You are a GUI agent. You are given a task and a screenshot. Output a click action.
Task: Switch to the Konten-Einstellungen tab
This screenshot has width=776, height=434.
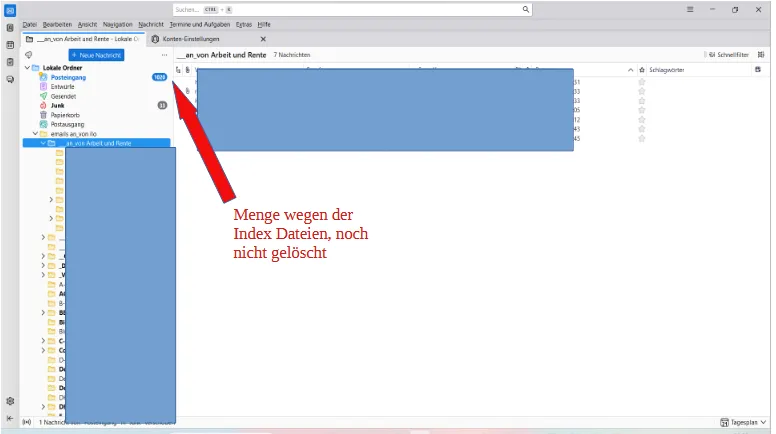click(x=191, y=39)
